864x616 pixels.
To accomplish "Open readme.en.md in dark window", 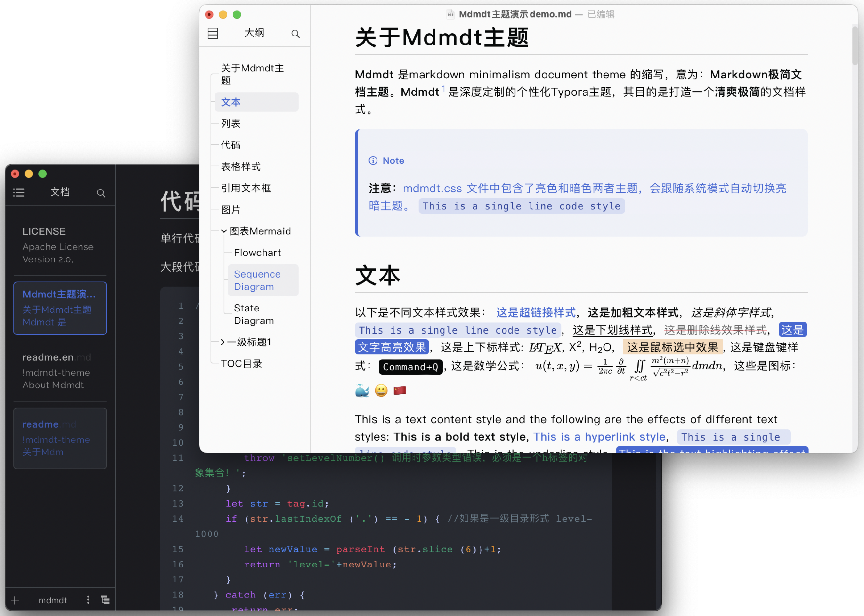I will pos(60,371).
